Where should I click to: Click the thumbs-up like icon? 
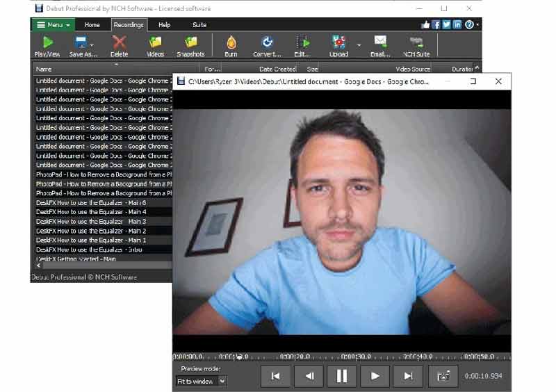point(425,24)
